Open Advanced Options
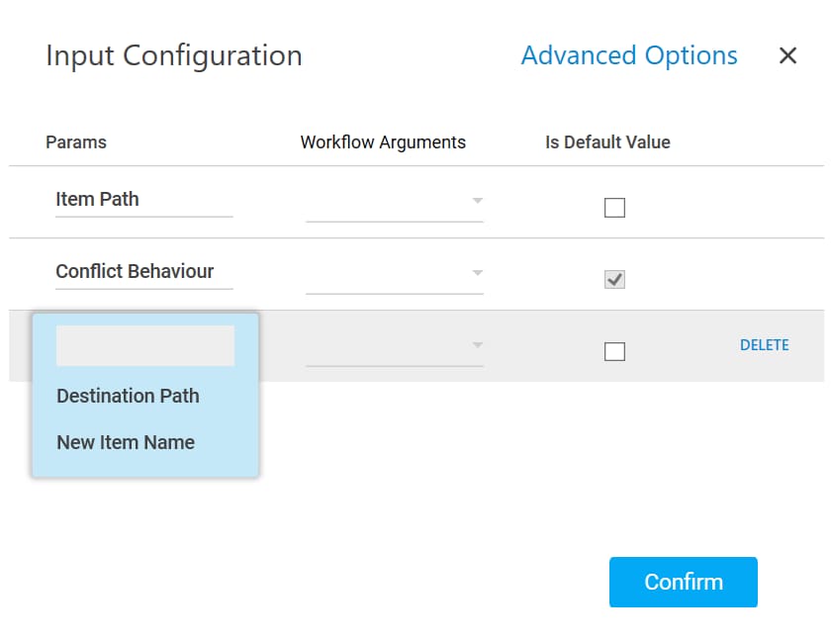This screenshot has height=644, width=831. (629, 55)
